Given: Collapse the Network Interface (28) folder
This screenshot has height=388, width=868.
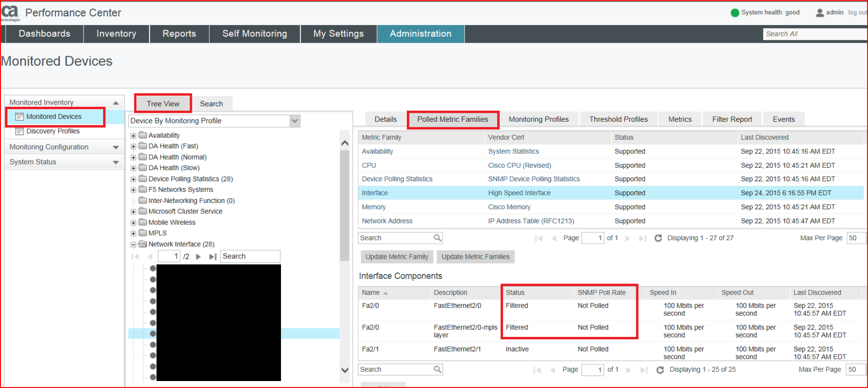Looking at the screenshot, I should coord(133,244).
